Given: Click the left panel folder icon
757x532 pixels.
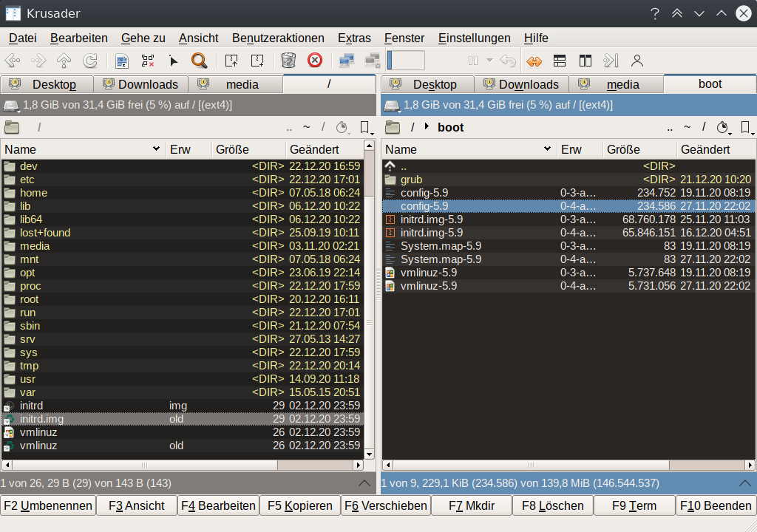Looking at the screenshot, I should pos(12,127).
